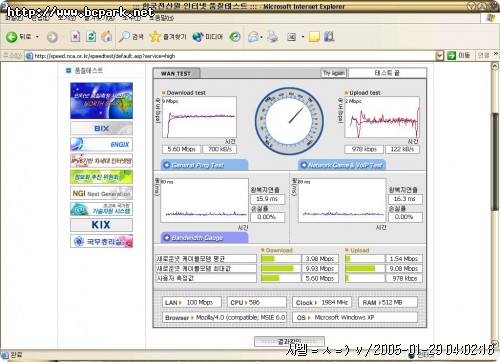
Task: Click the Browser Mozilla/4.0 info field
Action: [x=224, y=317]
